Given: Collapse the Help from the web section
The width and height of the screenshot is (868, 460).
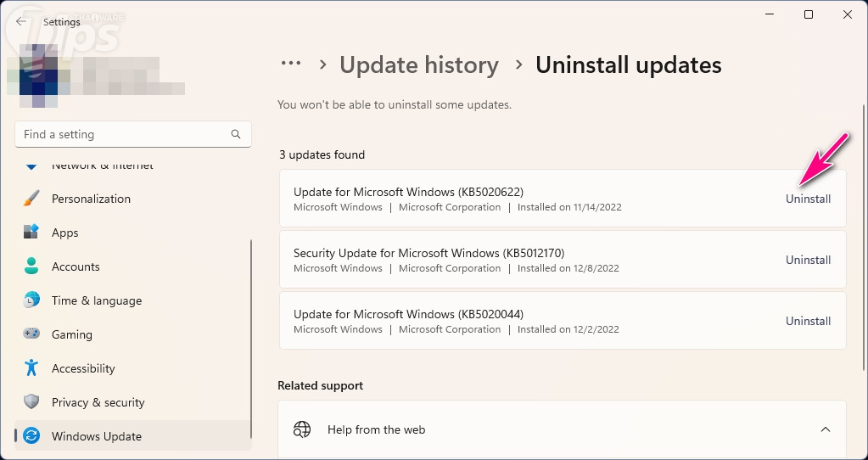Looking at the screenshot, I should 825,429.
